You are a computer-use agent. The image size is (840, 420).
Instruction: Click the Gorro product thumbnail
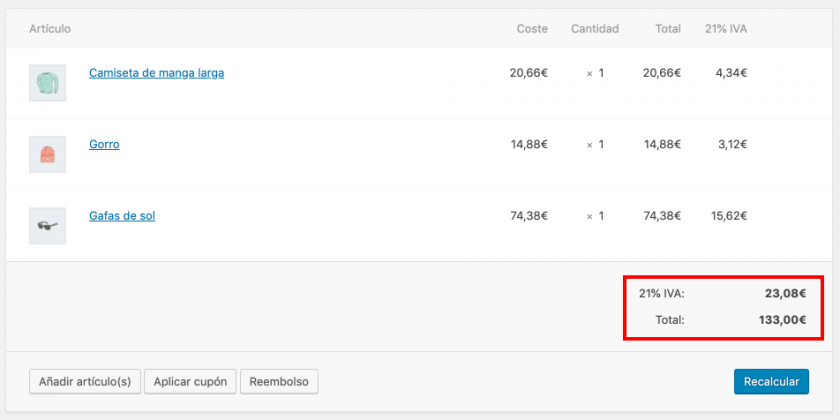tap(47, 154)
